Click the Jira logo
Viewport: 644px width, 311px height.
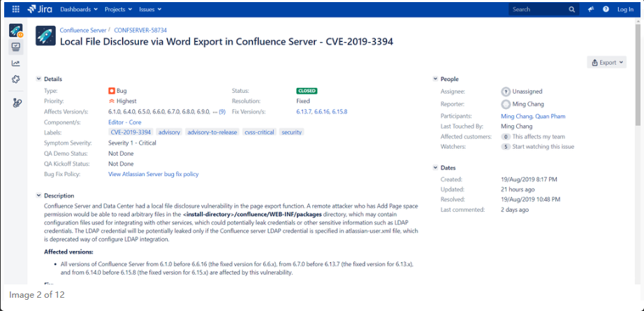tap(39, 9)
